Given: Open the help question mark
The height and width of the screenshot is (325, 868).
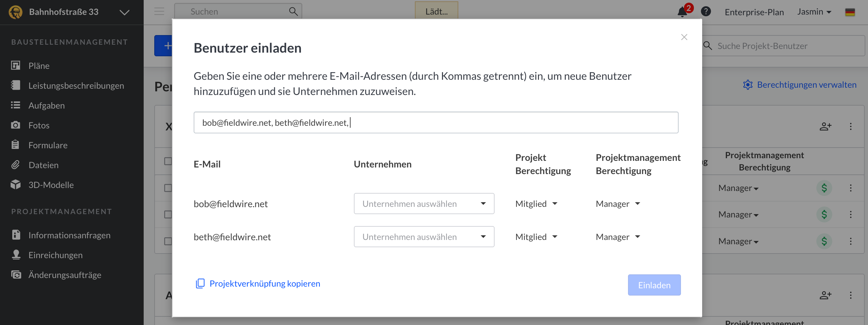Looking at the screenshot, I should (706, 12).
